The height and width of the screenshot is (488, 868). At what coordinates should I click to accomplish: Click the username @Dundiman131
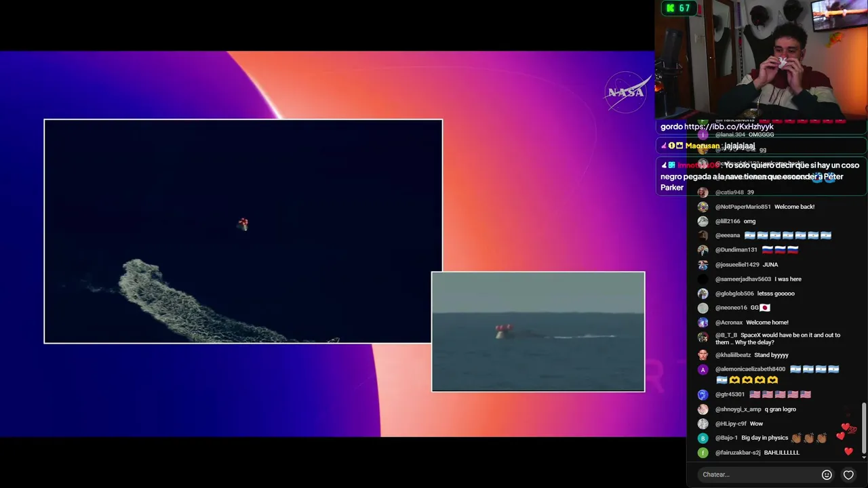point(736,250)
